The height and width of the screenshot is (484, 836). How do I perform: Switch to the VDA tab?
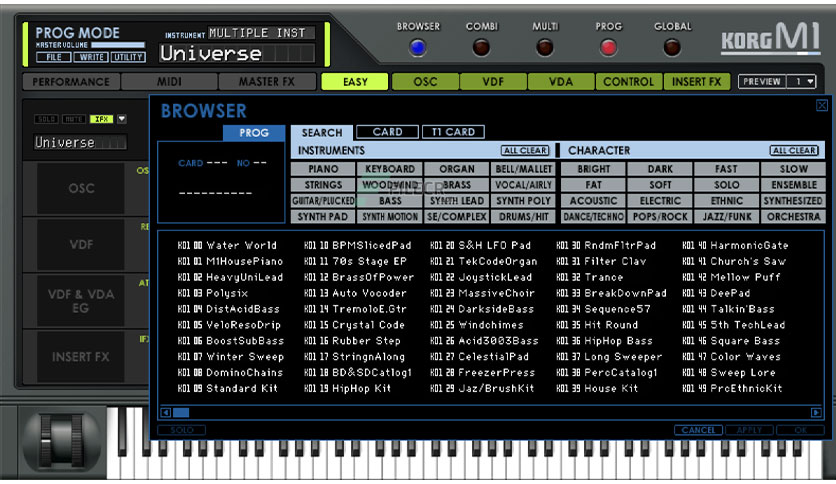pos(561,82)
